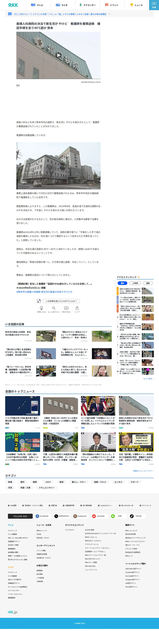
Task: Open the アナウンサー menu item
Action: pos(87,5)
